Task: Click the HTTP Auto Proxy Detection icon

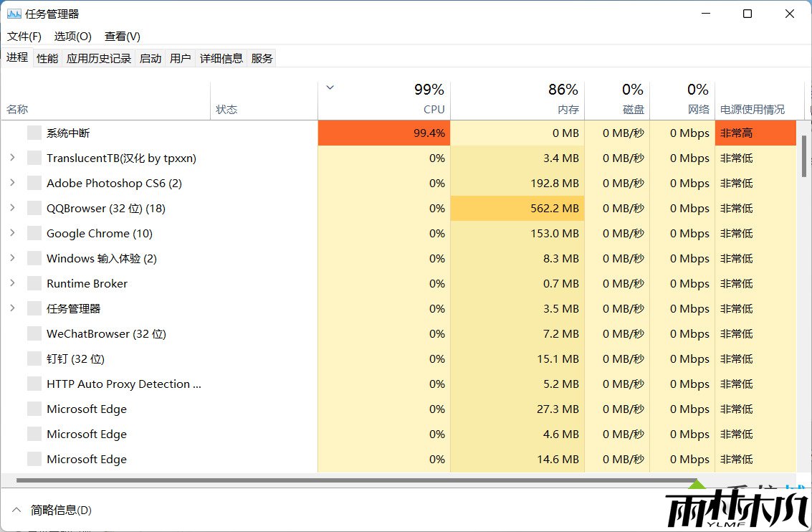Action: click(x=34, y=384)
